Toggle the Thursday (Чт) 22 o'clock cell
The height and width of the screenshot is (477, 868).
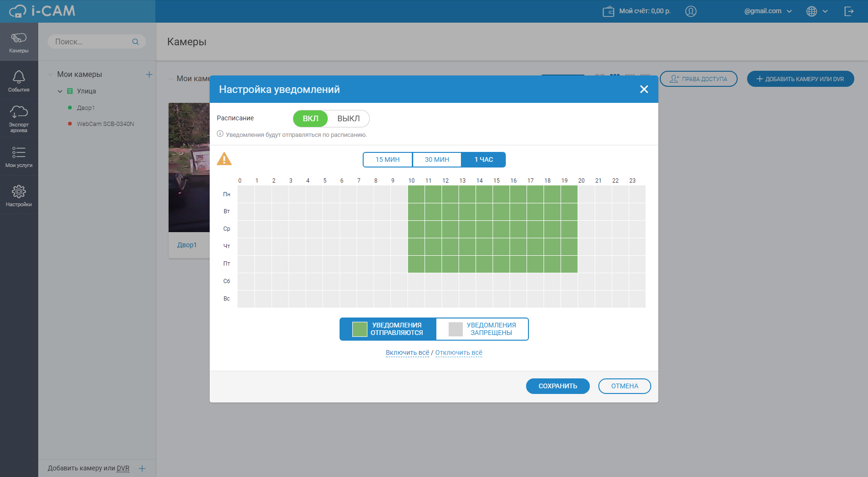[620, 247]
